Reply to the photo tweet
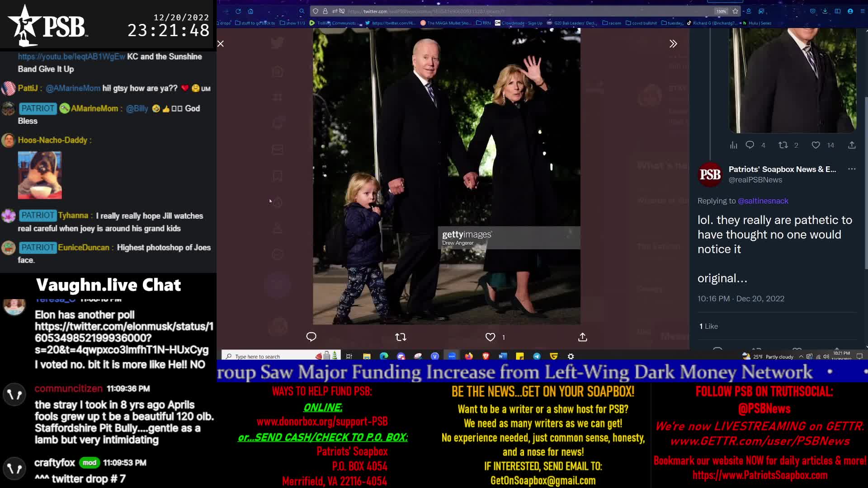The image size is (868, 488). pyautogui.click(x=311, y=337)
